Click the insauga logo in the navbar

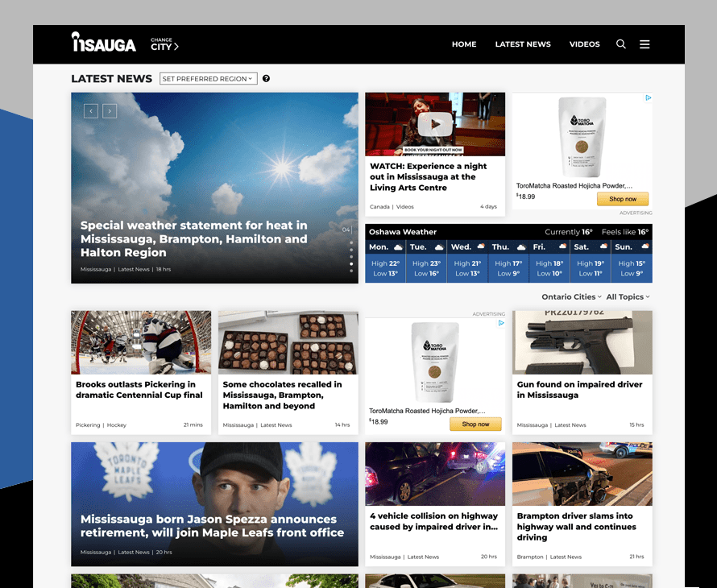coord(103,43)
